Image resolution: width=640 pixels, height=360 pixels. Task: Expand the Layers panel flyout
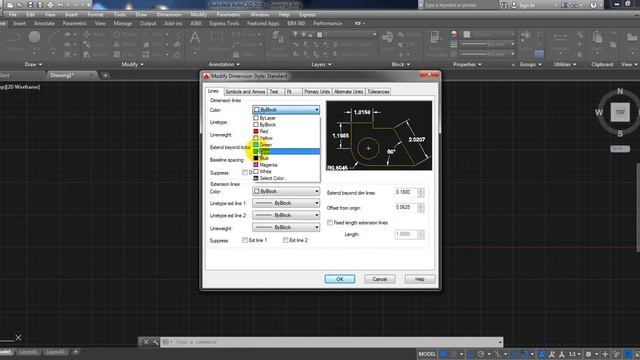321,64
